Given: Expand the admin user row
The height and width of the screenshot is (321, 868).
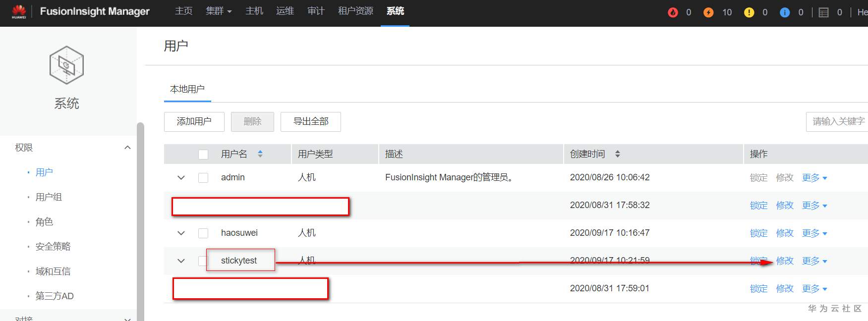Looking at the screenshot, I should pos(181,177).
